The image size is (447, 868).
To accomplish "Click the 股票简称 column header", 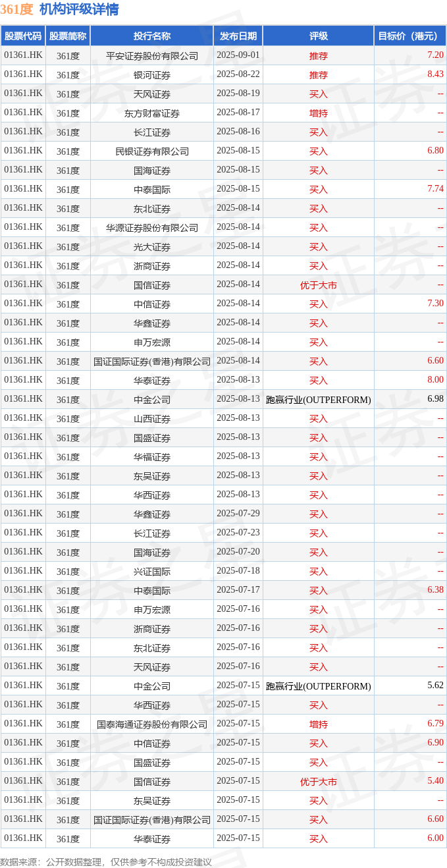I will (x=68, y=36).
